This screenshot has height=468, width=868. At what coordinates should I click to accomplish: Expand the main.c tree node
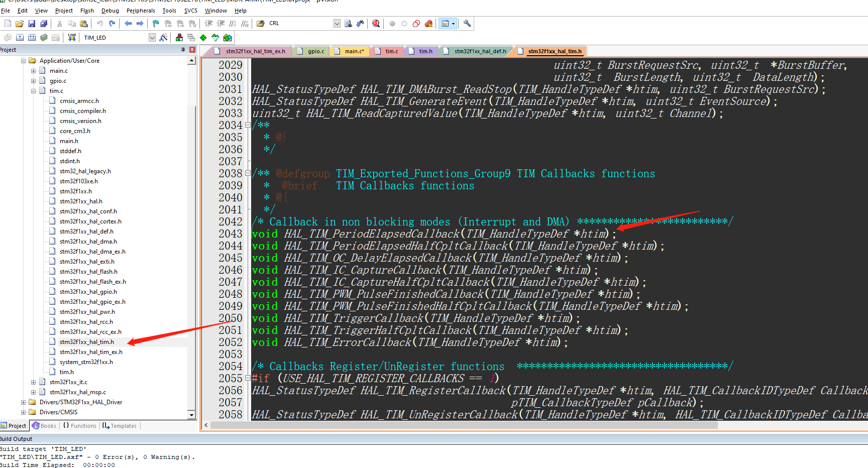coord(33,71)
